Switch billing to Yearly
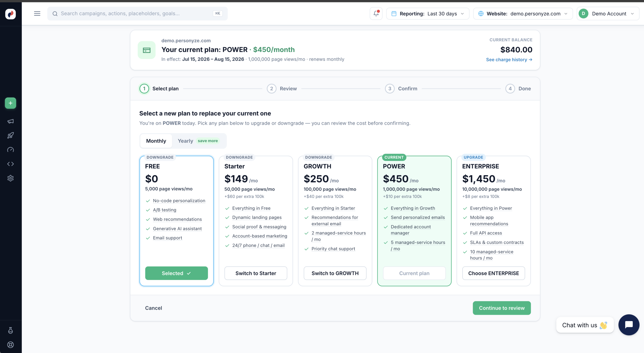 coord(198,141)
